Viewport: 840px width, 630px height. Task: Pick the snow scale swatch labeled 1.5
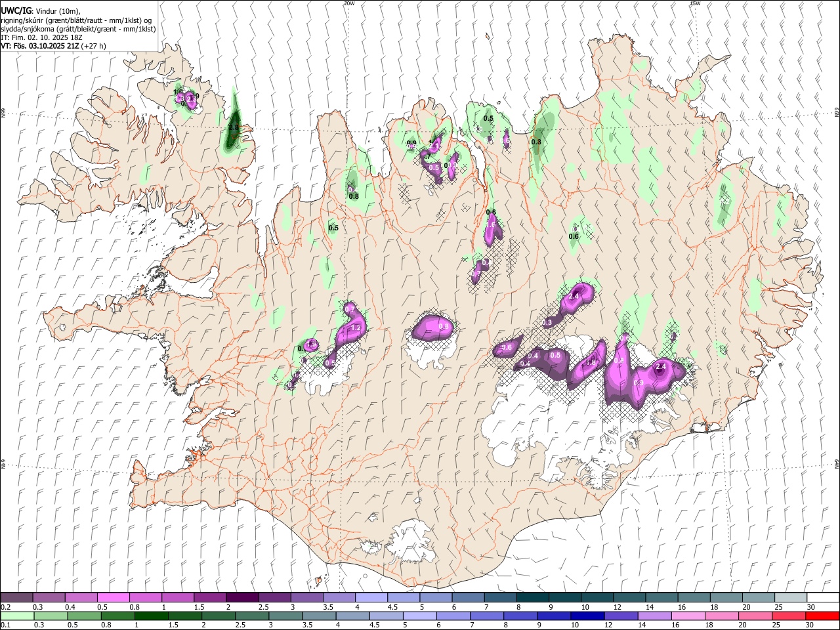(x=210, y=597)
